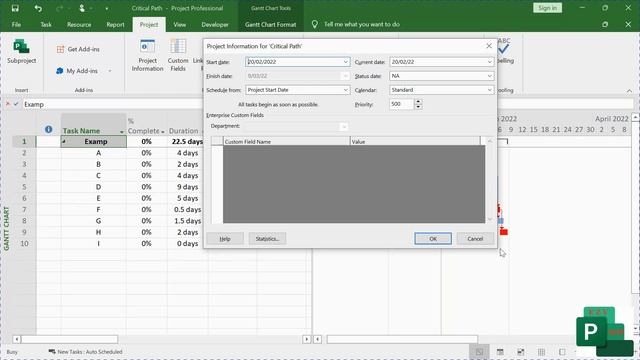The height and width of the screenshot is (360, 640).
Task: Open the Subproject insert tool
Action: 21,51
